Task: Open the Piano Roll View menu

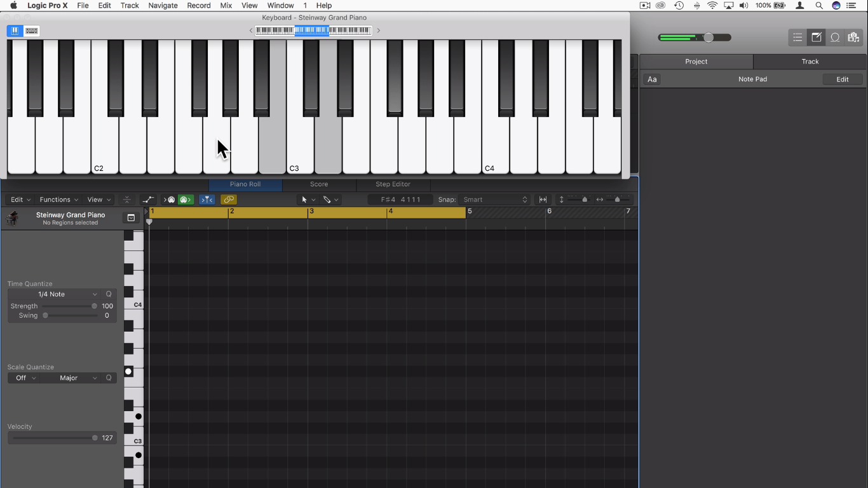Action: [x=99, y=200]
